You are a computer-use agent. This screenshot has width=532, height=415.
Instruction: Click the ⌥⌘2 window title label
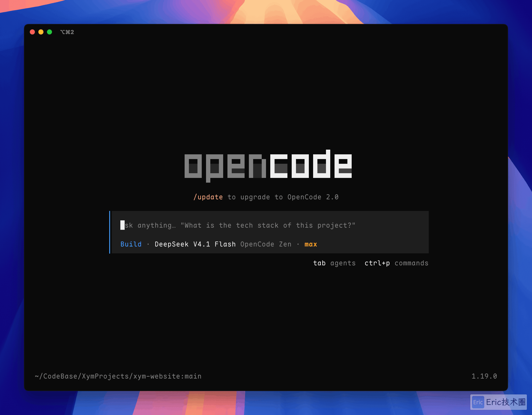(x=67, y=32)
